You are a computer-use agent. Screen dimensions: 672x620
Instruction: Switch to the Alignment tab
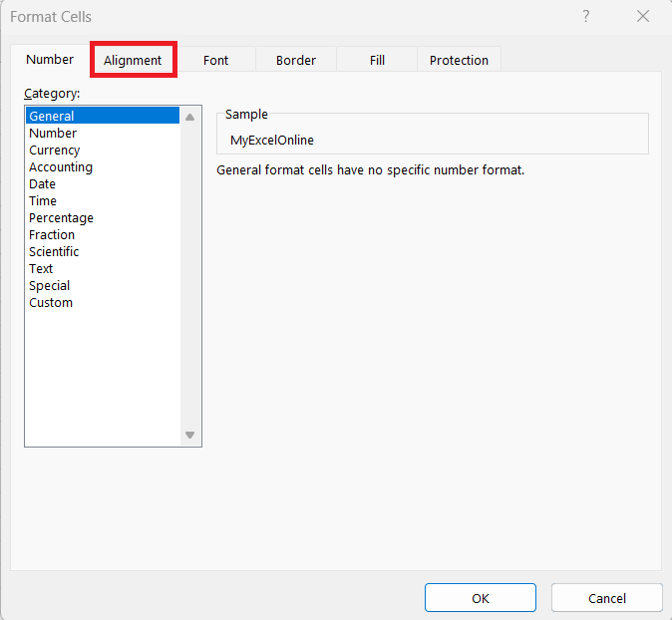(x=133, y=60)
